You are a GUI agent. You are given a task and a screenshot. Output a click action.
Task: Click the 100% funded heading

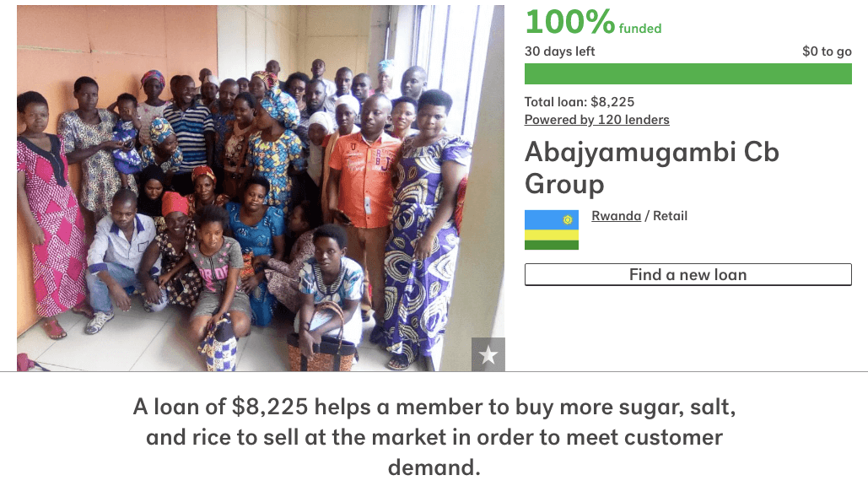click(593, 22)
